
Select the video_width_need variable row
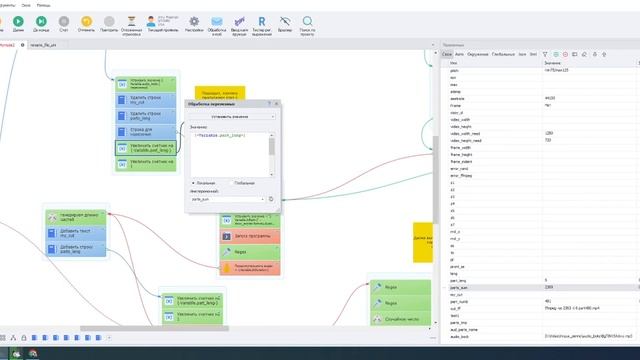539,133
